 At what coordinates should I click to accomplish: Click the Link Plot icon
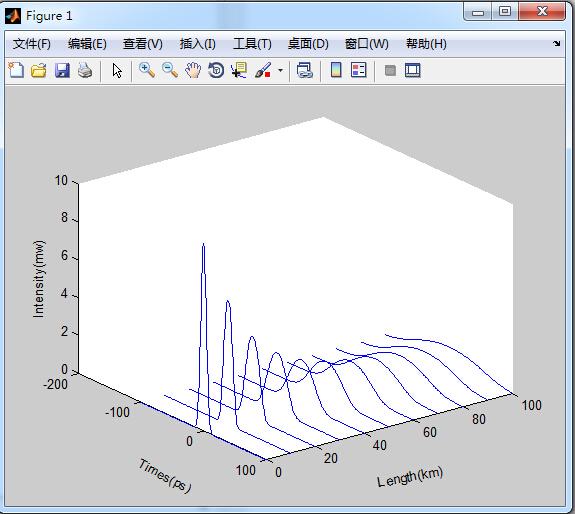(x=304, y=70)
